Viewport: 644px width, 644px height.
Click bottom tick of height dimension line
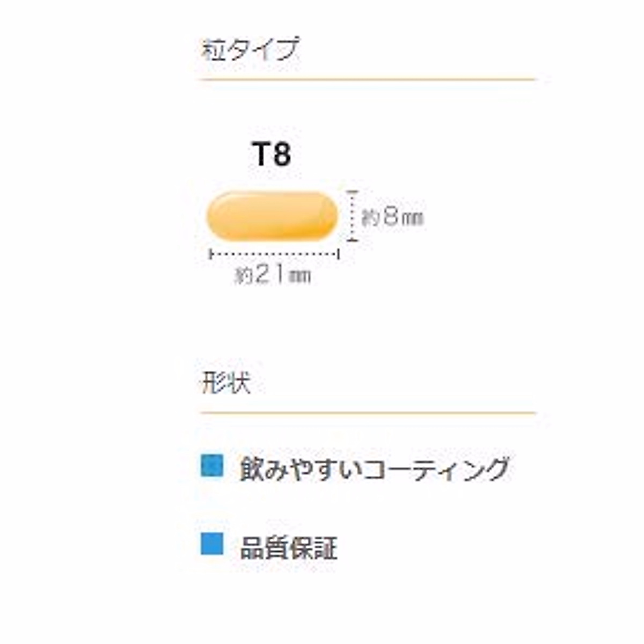click(x=352, y=241)
